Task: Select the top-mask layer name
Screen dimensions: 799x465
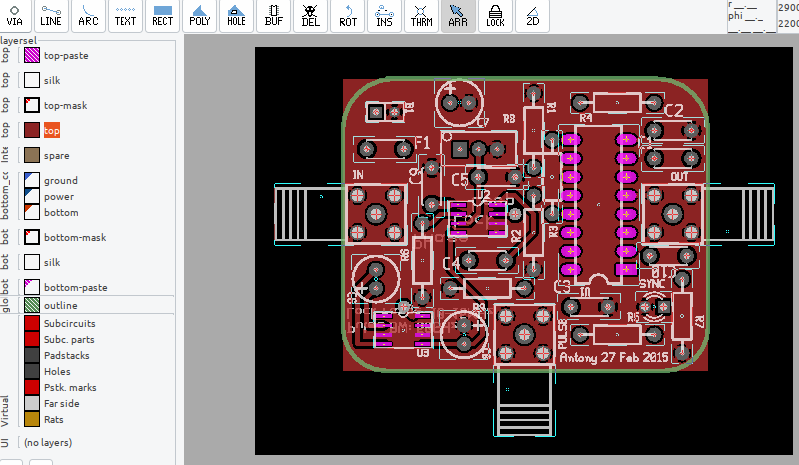Action: pyautogui.click(x=65, y=105)
